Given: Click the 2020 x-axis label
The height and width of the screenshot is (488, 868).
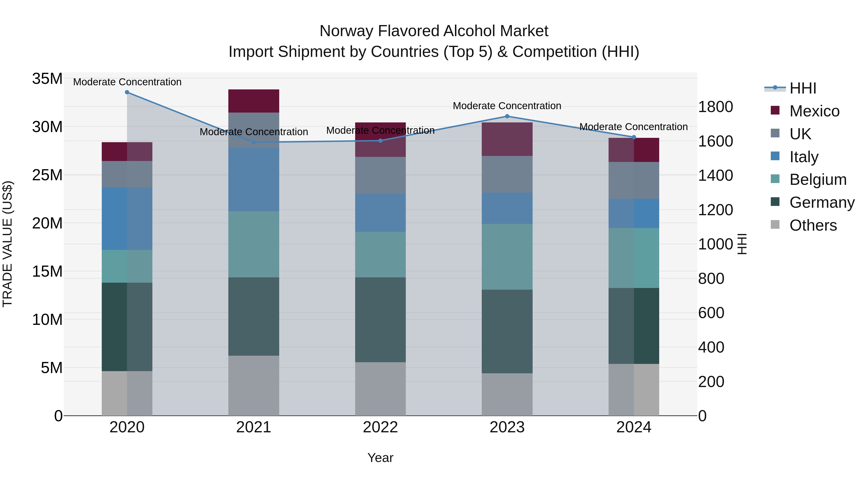Looking at the screenshot, I should click(127, 427).
